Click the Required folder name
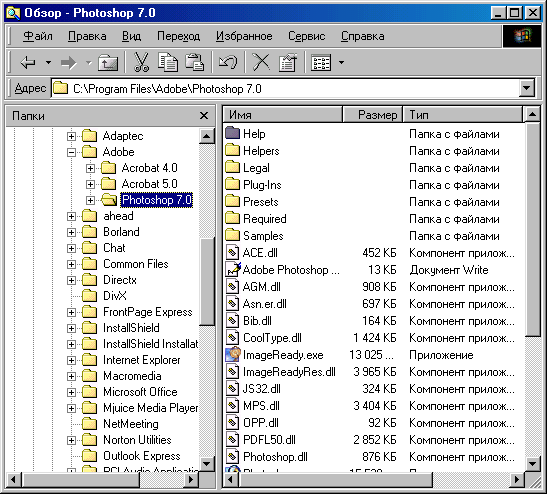This screenshot has width=547, height=494. click(x=265, y=219)
